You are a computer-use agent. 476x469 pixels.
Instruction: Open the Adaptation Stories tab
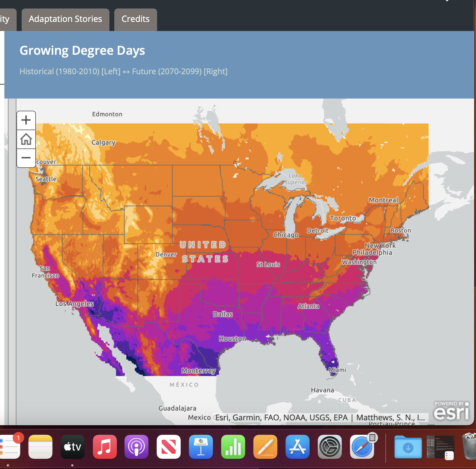[65, 19]
